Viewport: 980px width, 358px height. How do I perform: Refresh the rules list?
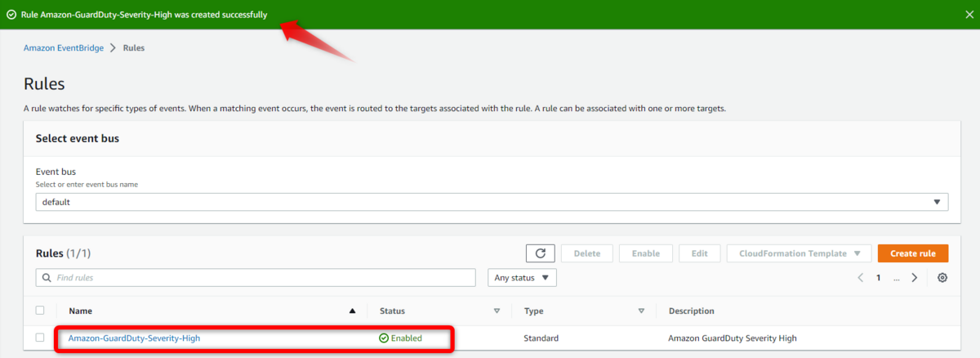coord(540,253)
